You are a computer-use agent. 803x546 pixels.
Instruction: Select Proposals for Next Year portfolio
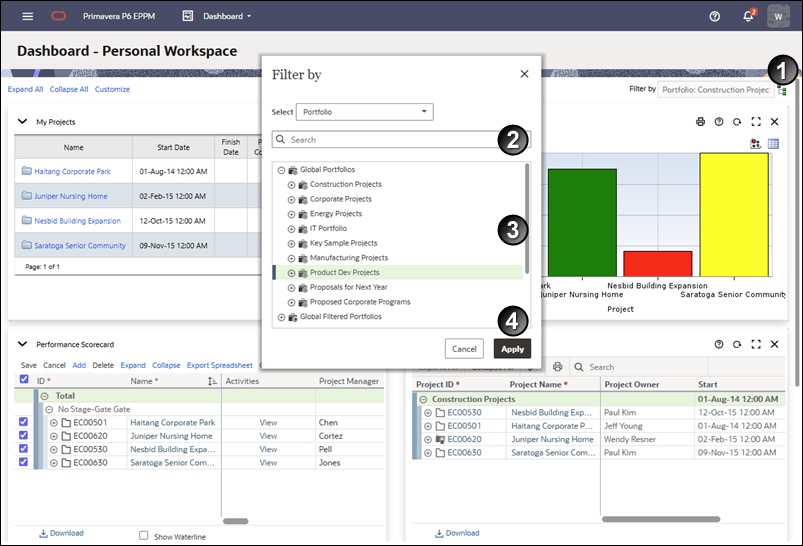[348, 287]
